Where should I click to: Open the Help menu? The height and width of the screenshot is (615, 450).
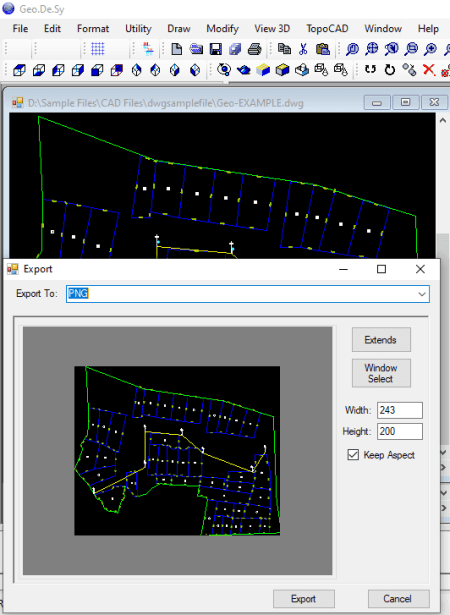coord(428,29)
